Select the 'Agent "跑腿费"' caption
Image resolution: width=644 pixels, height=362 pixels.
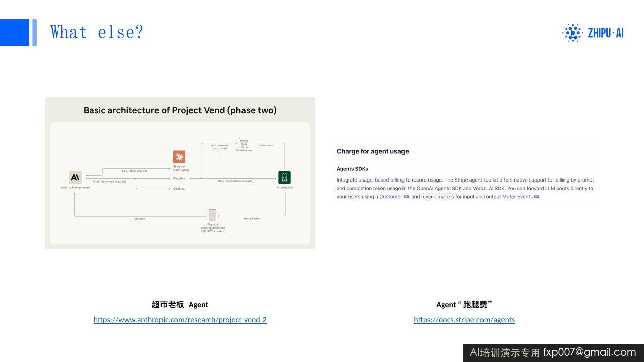click(x=464, y=304)
